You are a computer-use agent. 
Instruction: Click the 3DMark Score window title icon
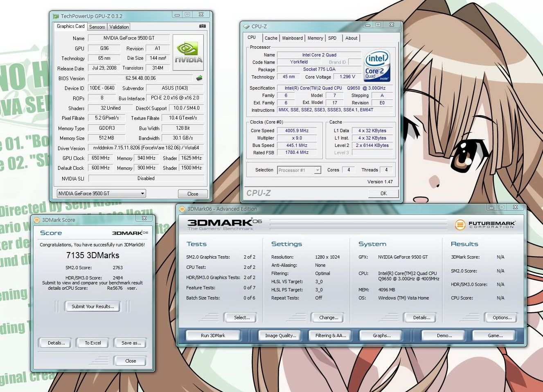36,220
